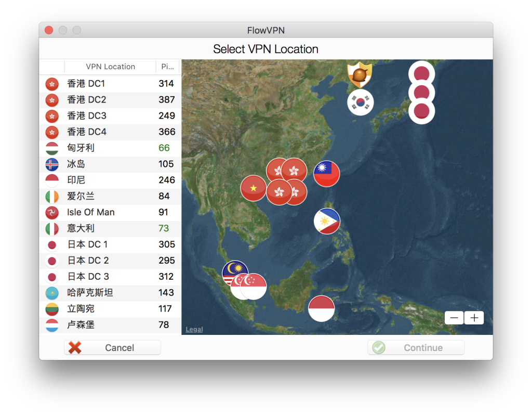
Task: Sort by the VPN Location column header
Action: pos(110,67)
